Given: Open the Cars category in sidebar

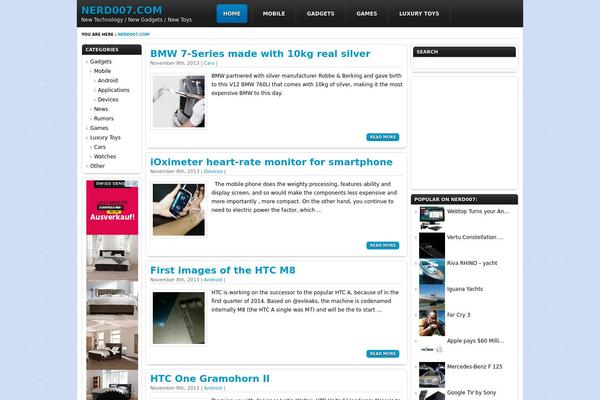Looking at the screenshot, I should coord(99,147).
